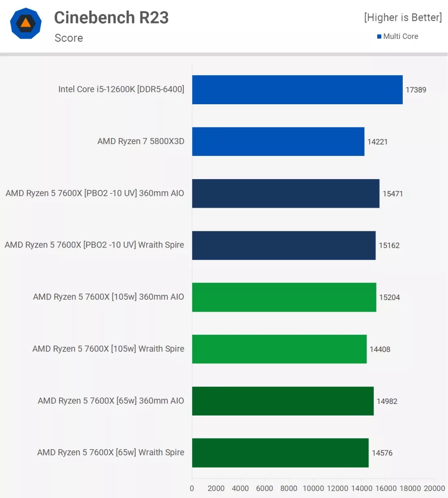Click the 20000 tick on the axis
This screenshot has height=498, width=448.
pos(434,488)
